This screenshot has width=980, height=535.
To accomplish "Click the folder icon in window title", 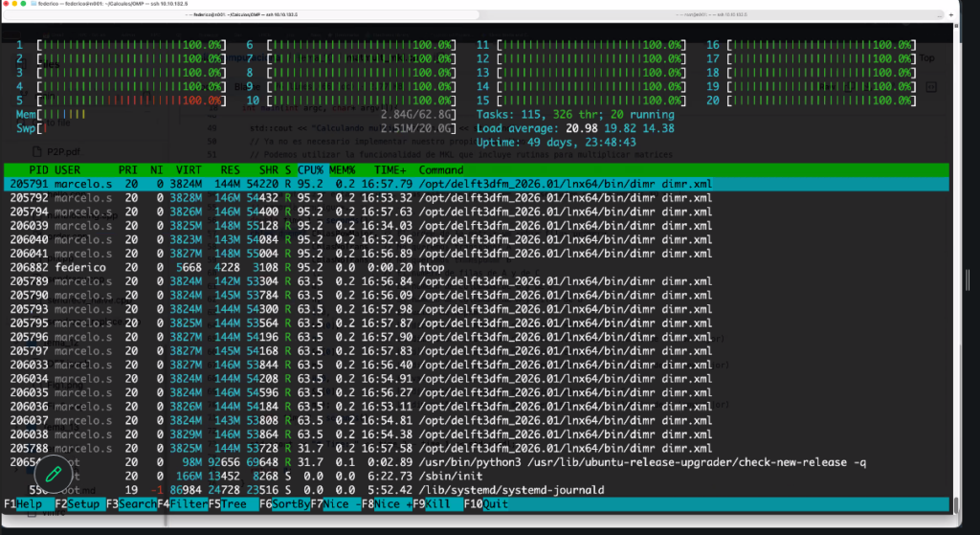I will point(33,4).
